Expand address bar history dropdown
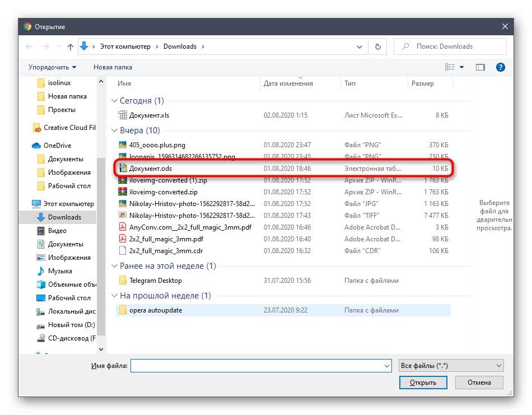Viewport: 532px width, 415px height. coord(360,47)
